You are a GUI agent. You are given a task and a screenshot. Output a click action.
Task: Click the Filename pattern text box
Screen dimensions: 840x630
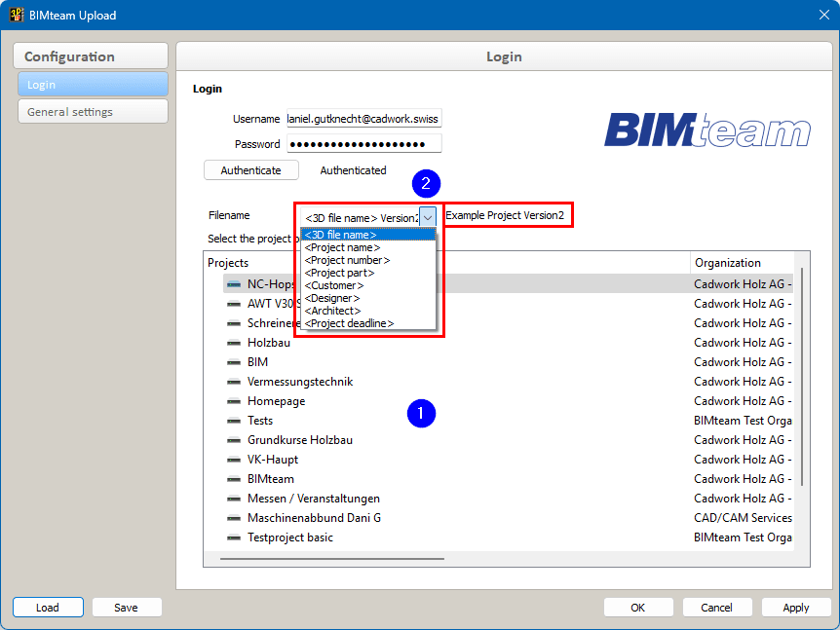point(360,218)
